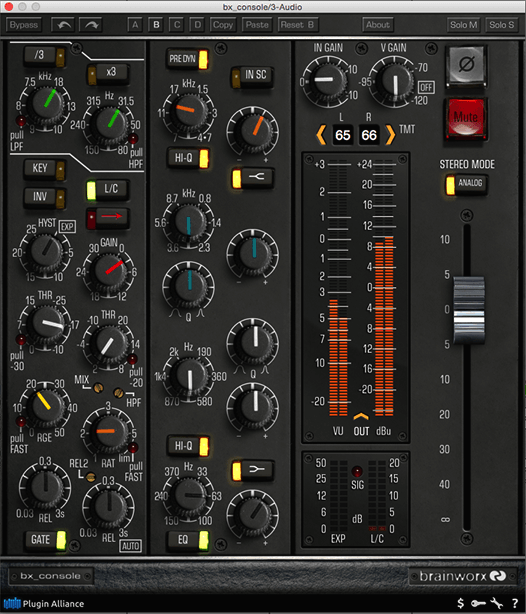Click the undo arrow button
This screenshot has height=614, width=526.
point(63,25)
